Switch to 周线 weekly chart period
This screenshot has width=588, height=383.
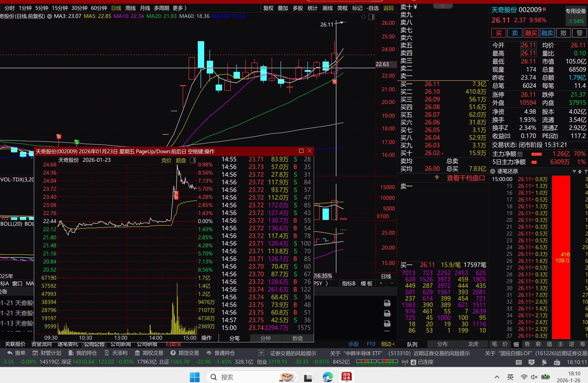pos(130,8)
